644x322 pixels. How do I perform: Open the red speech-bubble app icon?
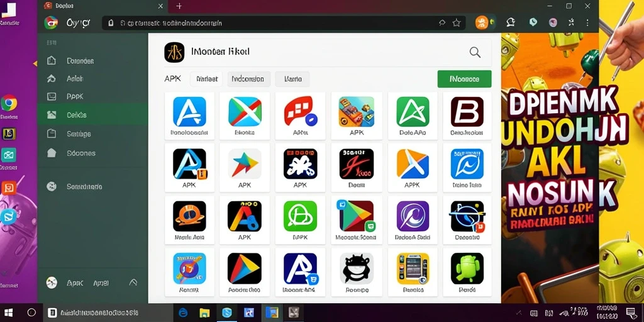coord(300,111)
